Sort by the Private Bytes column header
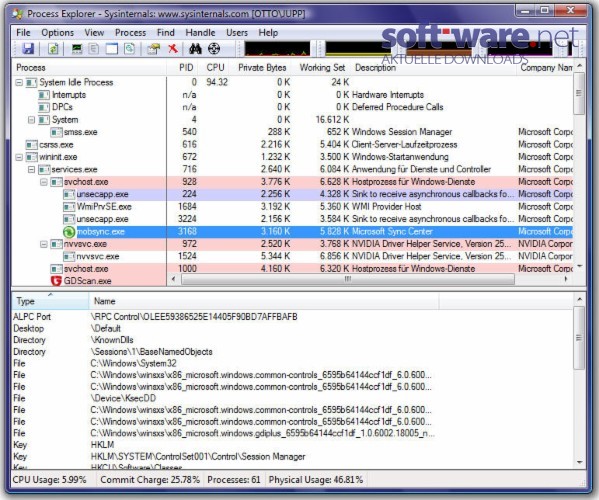The height and width of the screenshot is (500, 599). [x=262, y=68]
